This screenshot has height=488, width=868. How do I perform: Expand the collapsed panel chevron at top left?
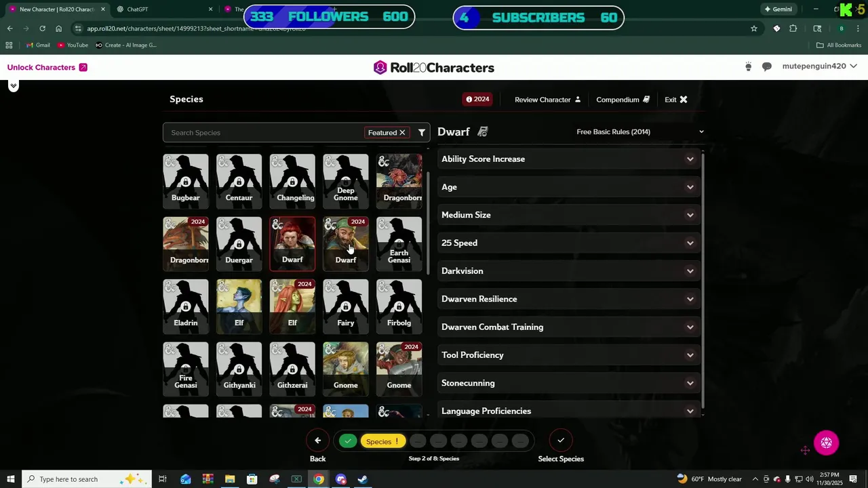(14, 85)
